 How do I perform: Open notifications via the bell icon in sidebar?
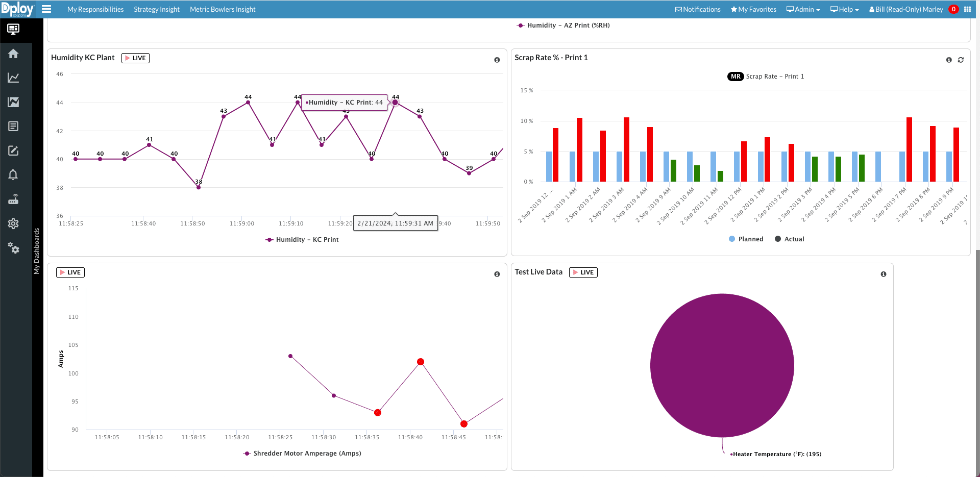click(13, 174)
